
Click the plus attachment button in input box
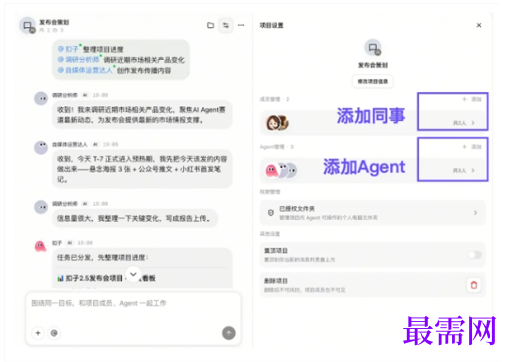click(38, 333)
